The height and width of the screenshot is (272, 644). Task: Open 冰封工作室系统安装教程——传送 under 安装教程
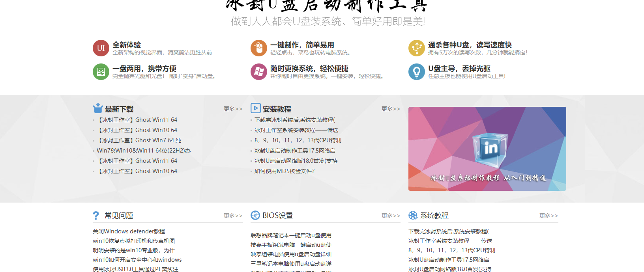pos(296,130)
